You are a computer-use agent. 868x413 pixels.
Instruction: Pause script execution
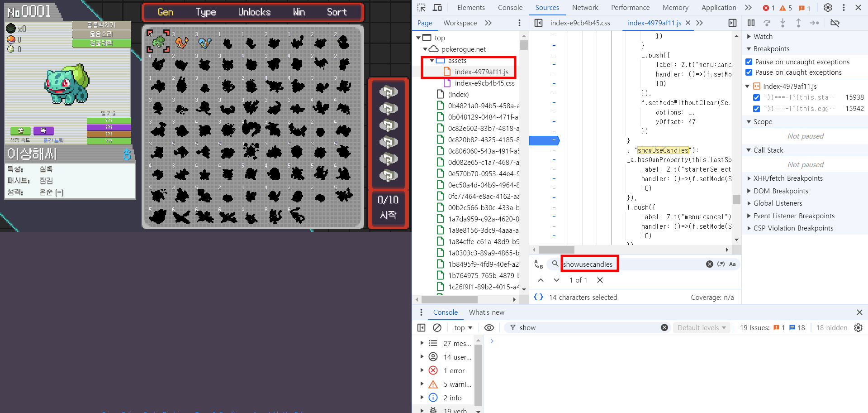(x=751, y=23)
